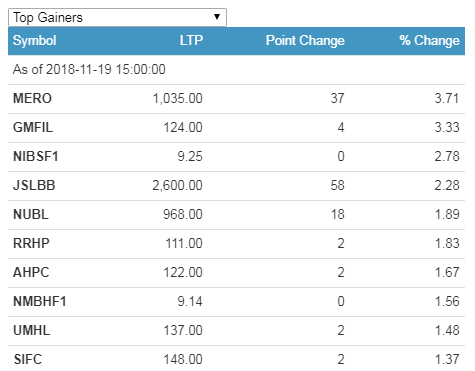Open the JSLBB stock symbol
The width and height of the screenshot is (475, 371).
point(34,186)
